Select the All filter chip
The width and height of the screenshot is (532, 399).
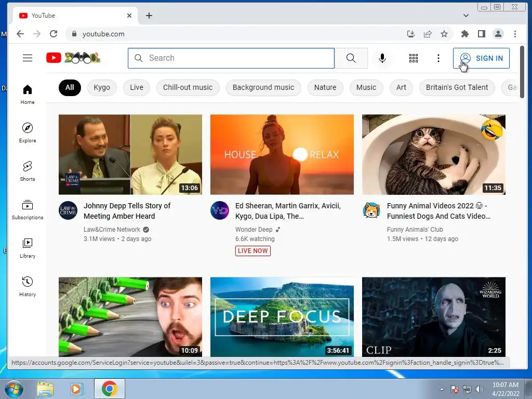[x=70, y=87]
